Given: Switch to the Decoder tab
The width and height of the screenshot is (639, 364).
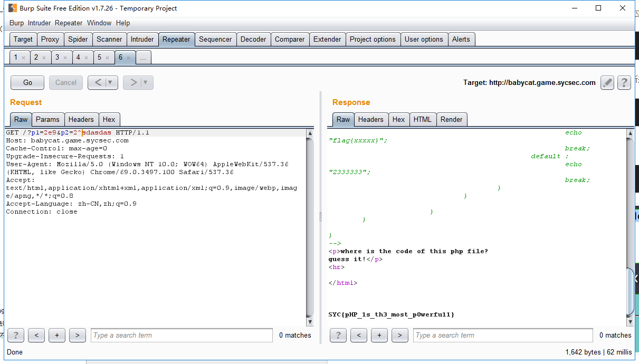Looking at the screenshot, I should tap(253, 39).
